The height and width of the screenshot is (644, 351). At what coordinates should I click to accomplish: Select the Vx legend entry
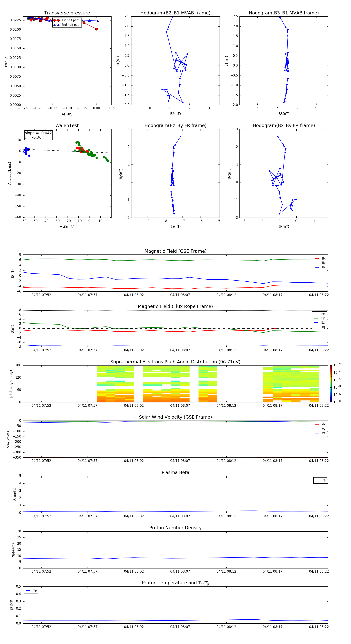pos(320,424)
